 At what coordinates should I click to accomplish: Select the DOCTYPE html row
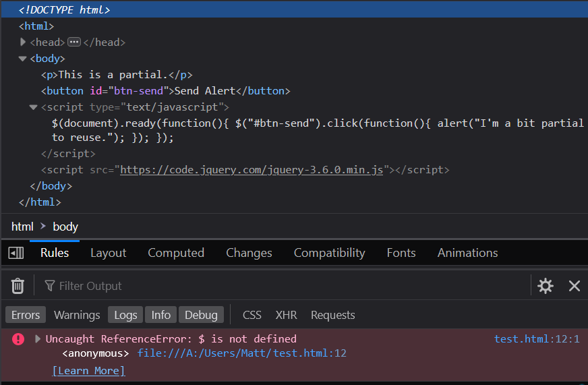pyautogui.click(x=295, y=9)
